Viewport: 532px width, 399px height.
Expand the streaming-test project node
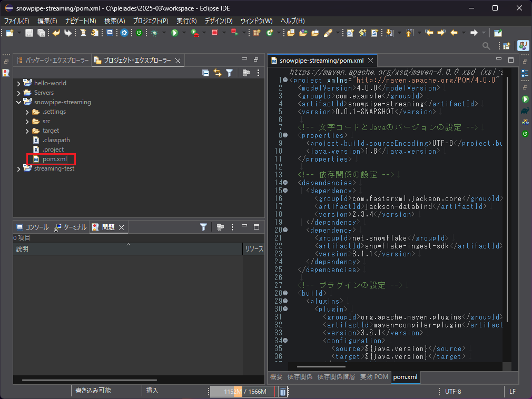point(18,169)
